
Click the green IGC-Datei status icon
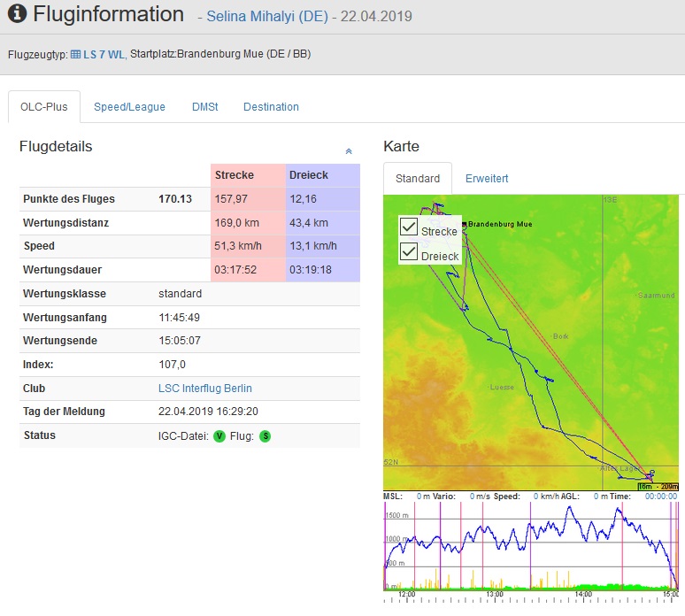[x=219, y=435]
